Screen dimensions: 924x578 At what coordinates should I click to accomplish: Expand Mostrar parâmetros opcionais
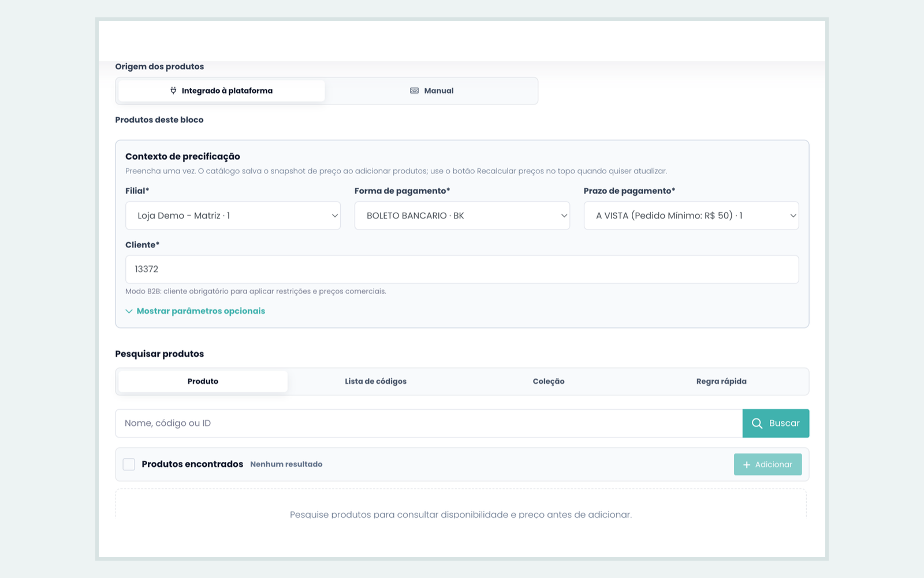[195, 311]
